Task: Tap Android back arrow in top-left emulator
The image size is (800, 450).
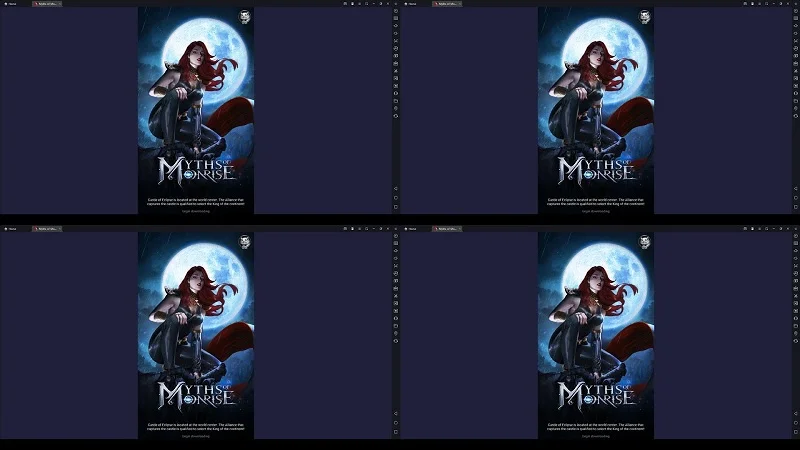Action: click(x=396, y=188)
